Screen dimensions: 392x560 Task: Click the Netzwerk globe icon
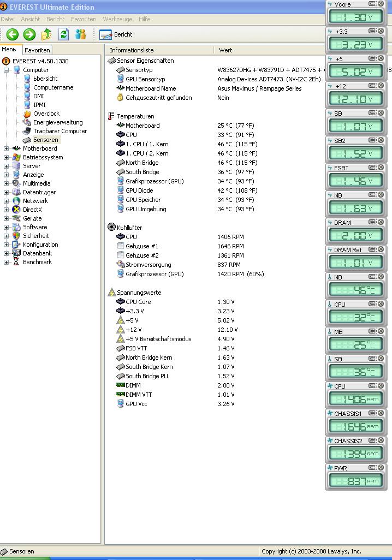pos(16,201)
